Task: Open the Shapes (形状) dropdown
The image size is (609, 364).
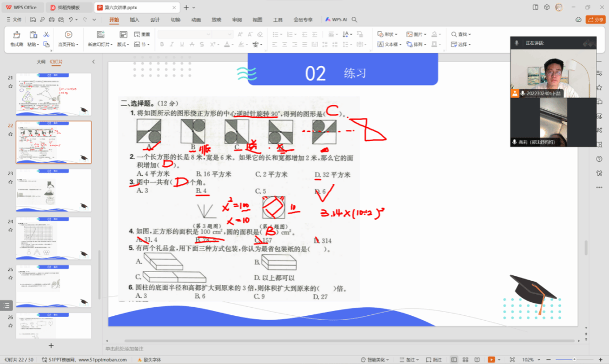Action: pos(388,35)
